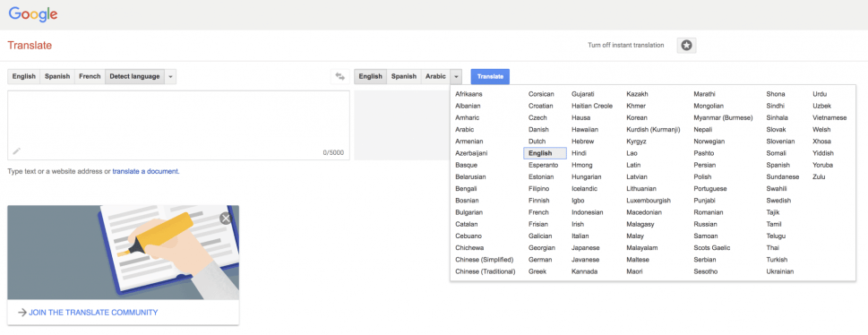Click the arrow beside Join the Translate Community
Viewport: 868px width, 335px height.
22,313
